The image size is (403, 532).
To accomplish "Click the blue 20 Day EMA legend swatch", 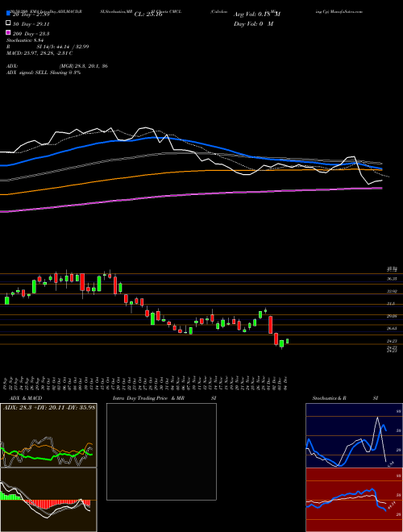I will pos(8,14).
